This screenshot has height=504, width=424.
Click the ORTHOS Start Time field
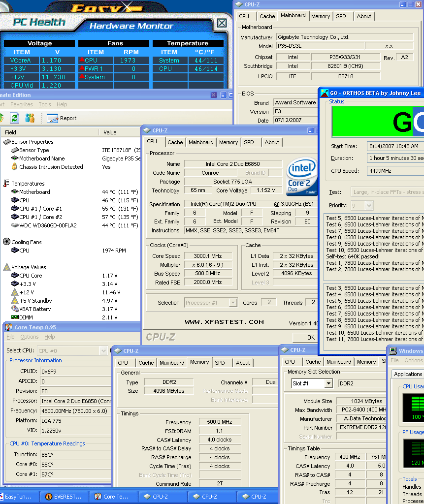point(395,146)
